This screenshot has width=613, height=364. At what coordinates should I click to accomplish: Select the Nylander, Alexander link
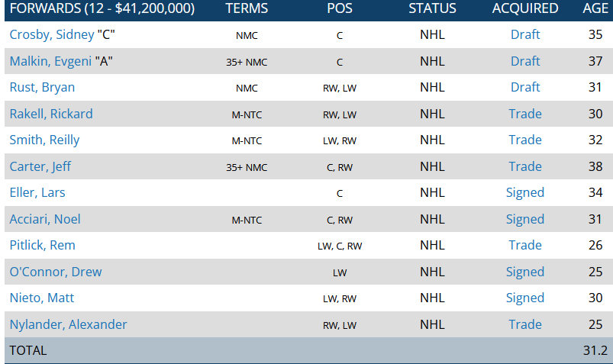69,324
